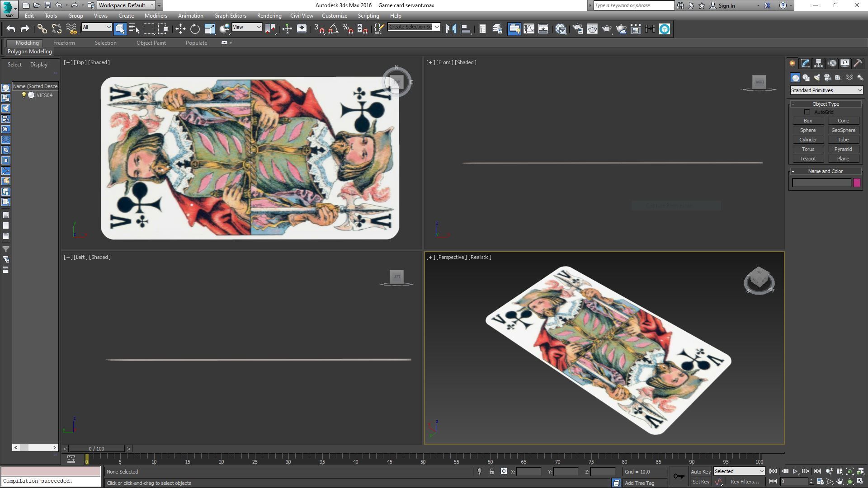The height and width of the screenshot is (488, 868).
Task: Switch to the Object Paint ribbon tab
Action: point(151,43)
